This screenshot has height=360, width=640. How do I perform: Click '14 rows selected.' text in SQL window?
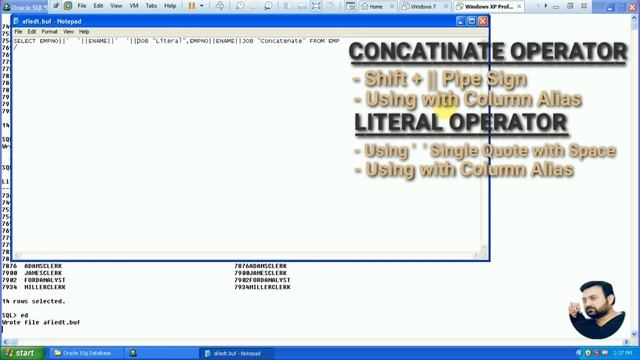[33, 301]
